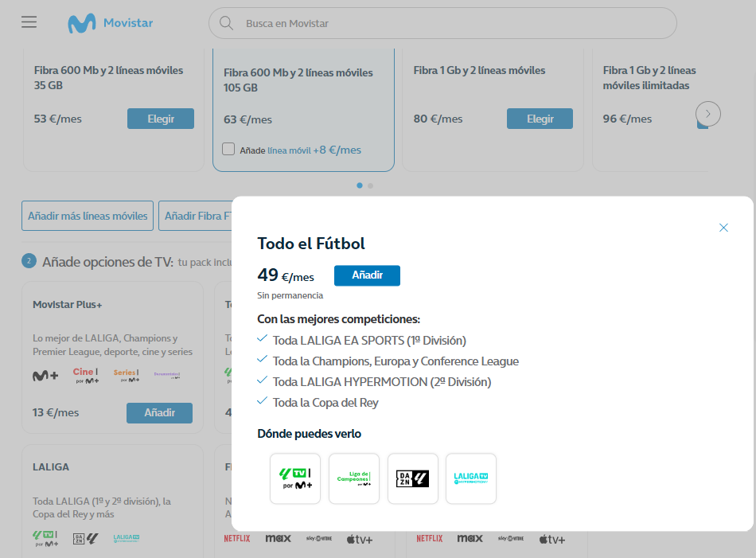Add the Movistar Plus+ 13 €/mes pack
This screenshot has width=756, height=558.
click(159, 413)
